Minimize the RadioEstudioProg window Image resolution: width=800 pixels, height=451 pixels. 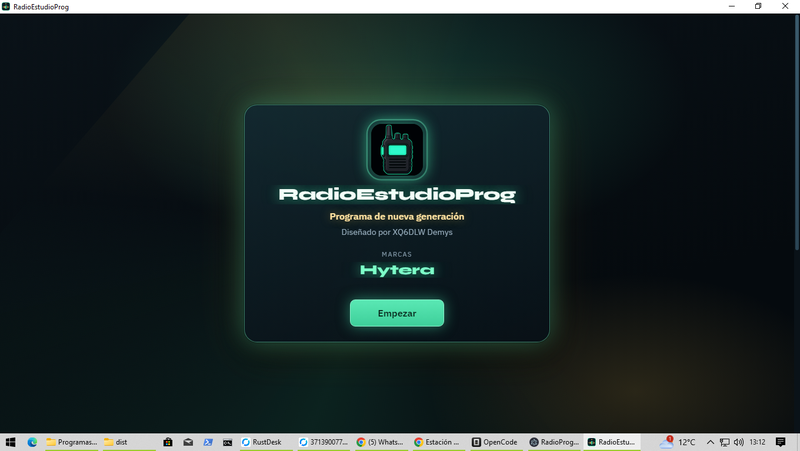pos(732,6)
